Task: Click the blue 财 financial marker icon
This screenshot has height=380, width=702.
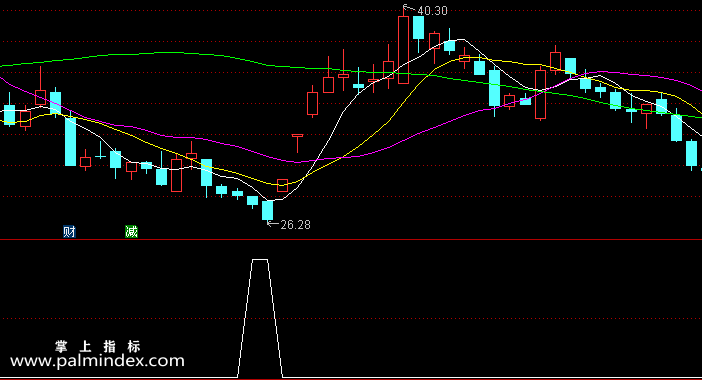Action: 69,231
